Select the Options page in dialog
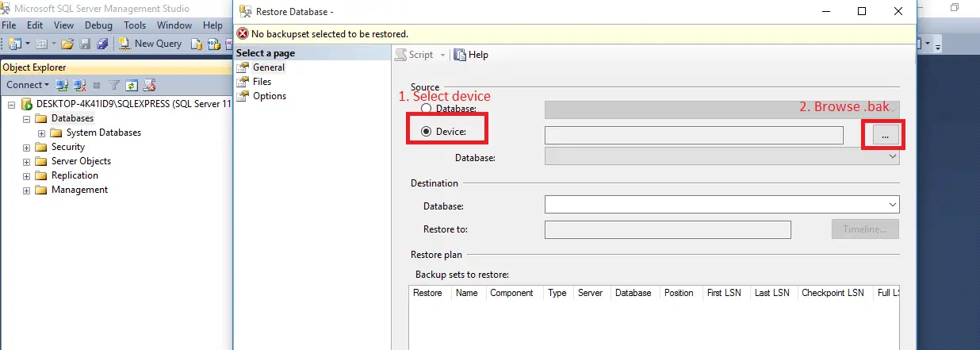 pos(269,96)
